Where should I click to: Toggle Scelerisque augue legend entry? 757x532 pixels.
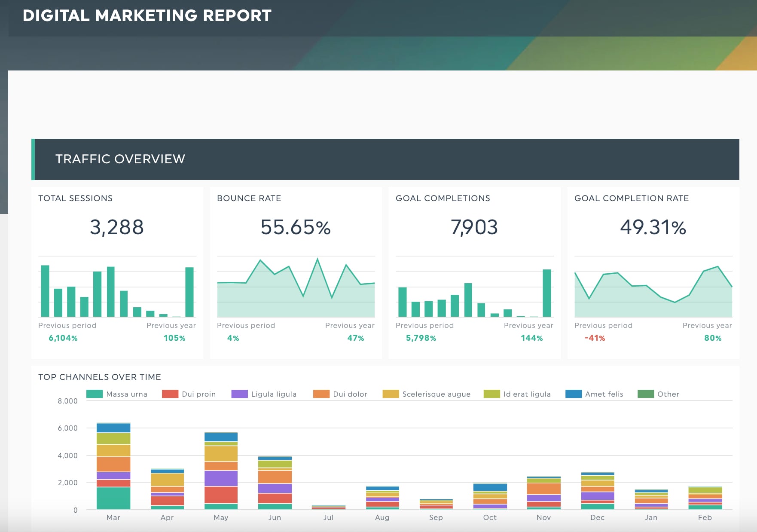tap(427, 394)
